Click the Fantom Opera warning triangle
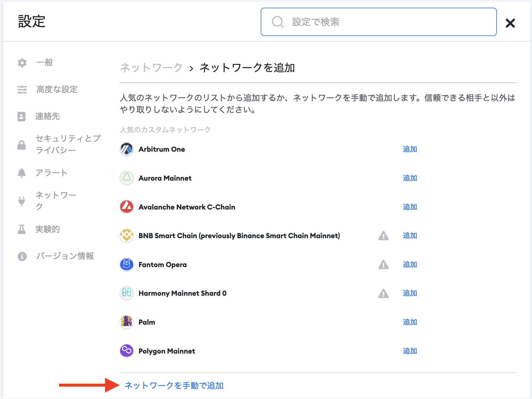Image resolution: width=532 pixels, height=399 pixels. tap(384, 264)
